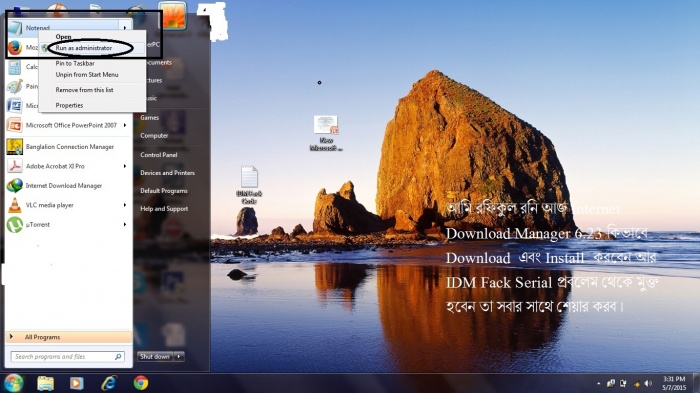Click the volume speaker tray icon

(648, 384)
